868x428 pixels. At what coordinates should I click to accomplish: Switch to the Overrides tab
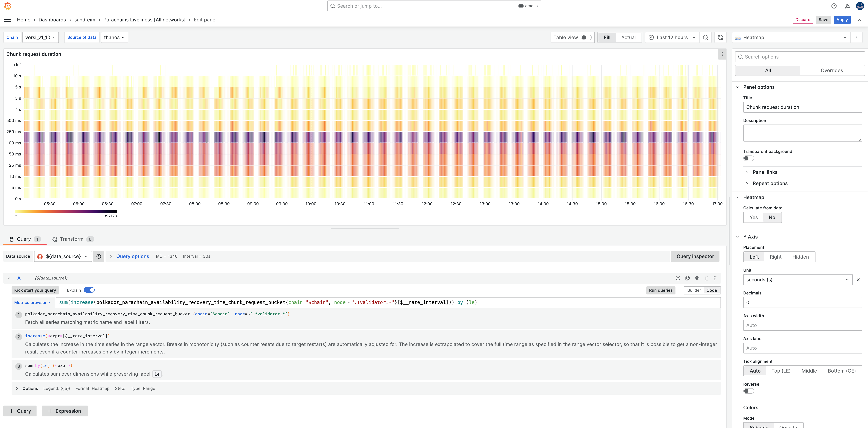tap(832, 70)
